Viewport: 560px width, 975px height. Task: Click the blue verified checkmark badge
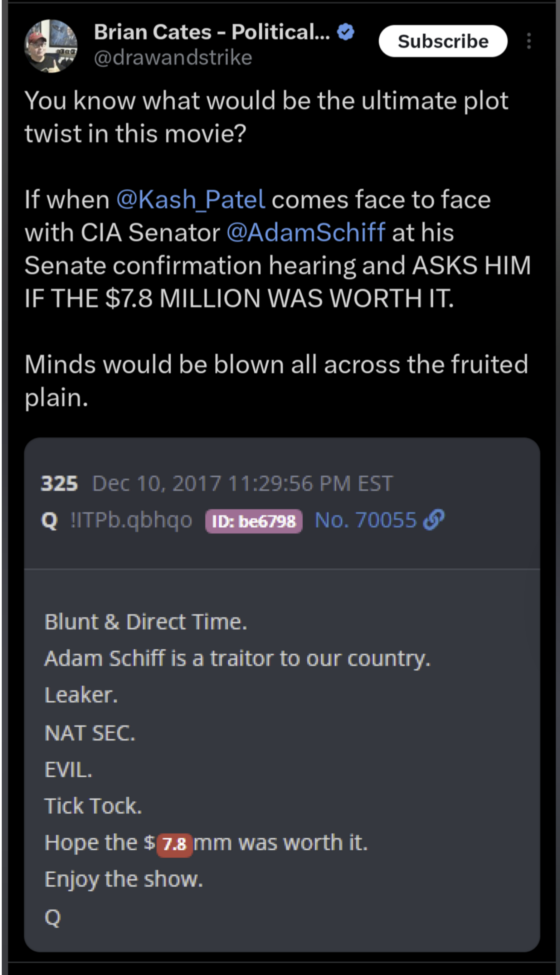pos(345,32)
